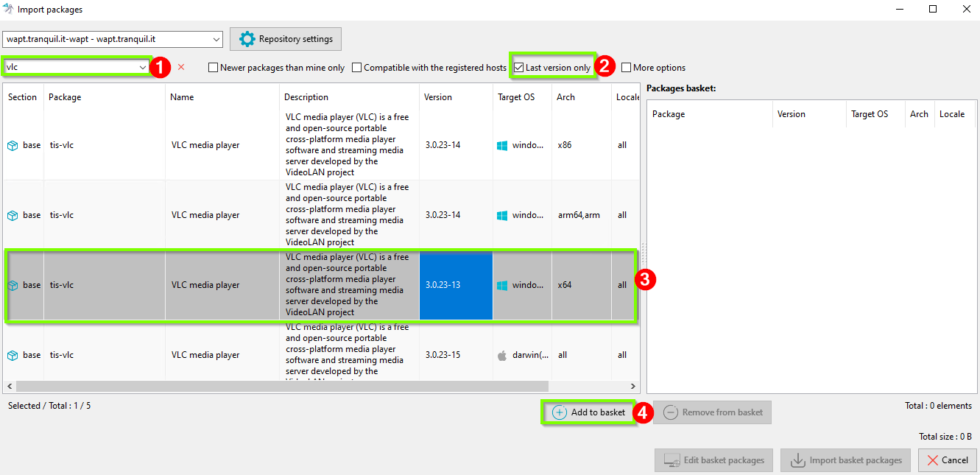Uncheck Last version only
The height and width of the screenshot is (475, 980).
click(x=519, y=68)
